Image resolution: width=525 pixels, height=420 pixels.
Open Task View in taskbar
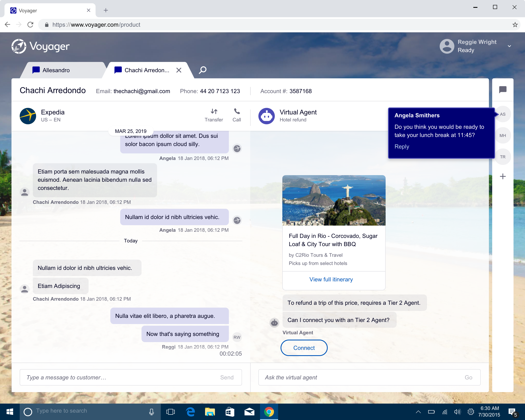[x=170, y=412]
